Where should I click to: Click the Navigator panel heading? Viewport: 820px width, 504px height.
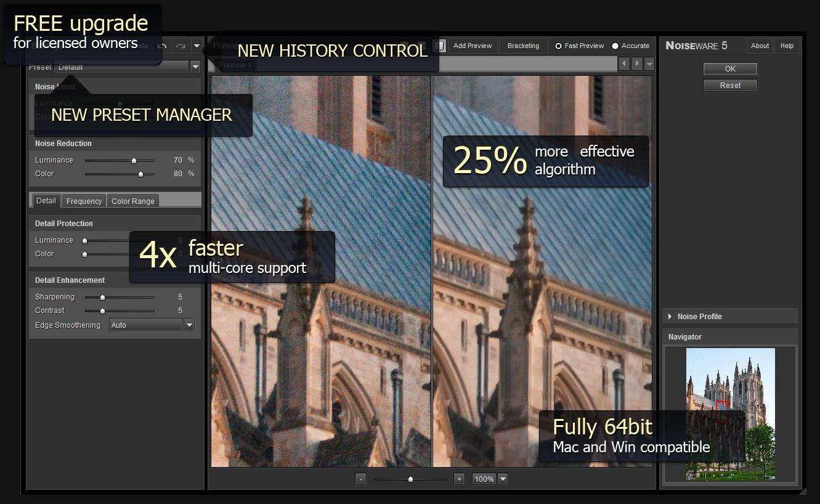click(x=685, y=337)
